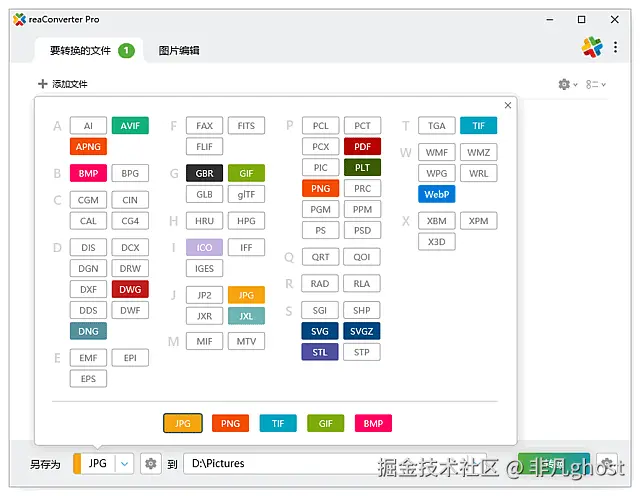
Task: Select the BPG format
Action: click(130, 173)
